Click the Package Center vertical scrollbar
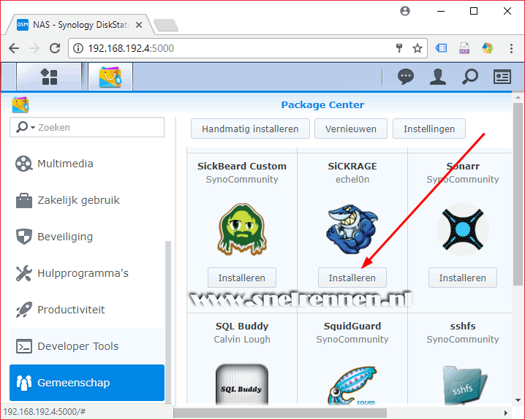The image size is (525, 420). coord(518,194)
